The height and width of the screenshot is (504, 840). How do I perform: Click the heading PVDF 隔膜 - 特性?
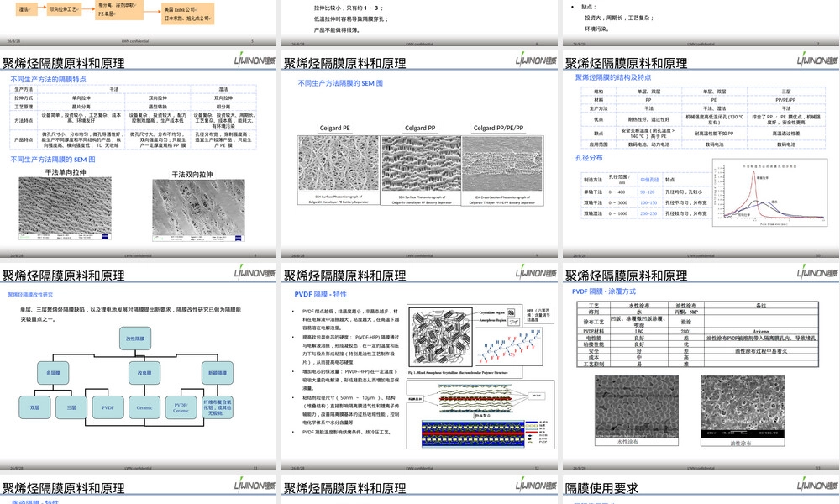pos(320,294)
